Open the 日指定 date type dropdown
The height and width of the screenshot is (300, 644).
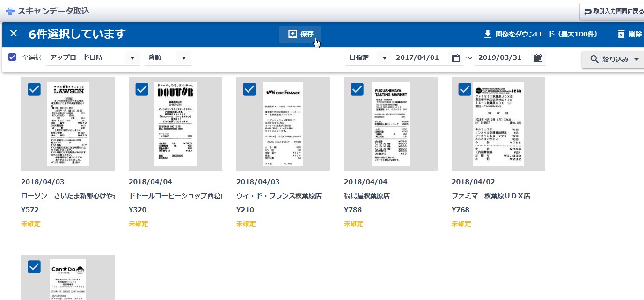[368, 58]
